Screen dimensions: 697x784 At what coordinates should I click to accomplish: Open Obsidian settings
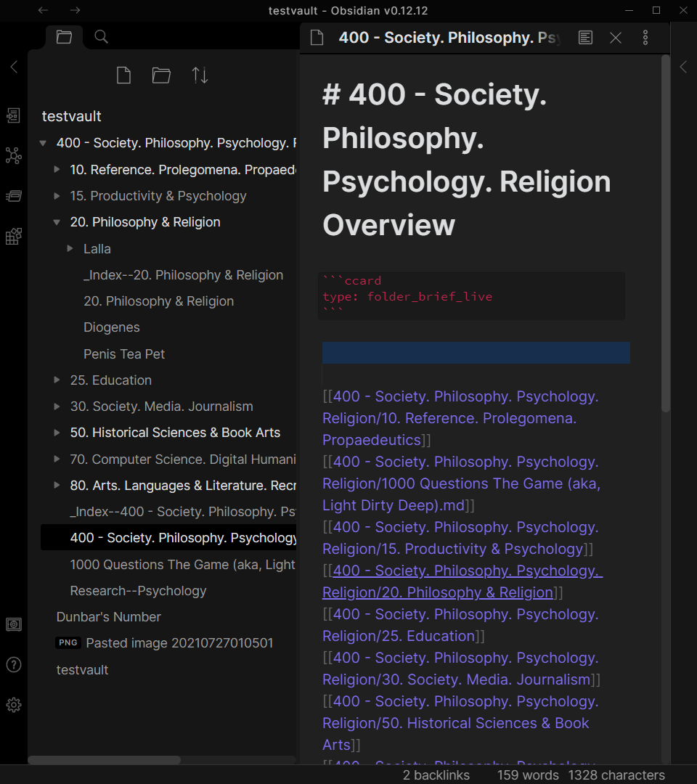(14, 704)
